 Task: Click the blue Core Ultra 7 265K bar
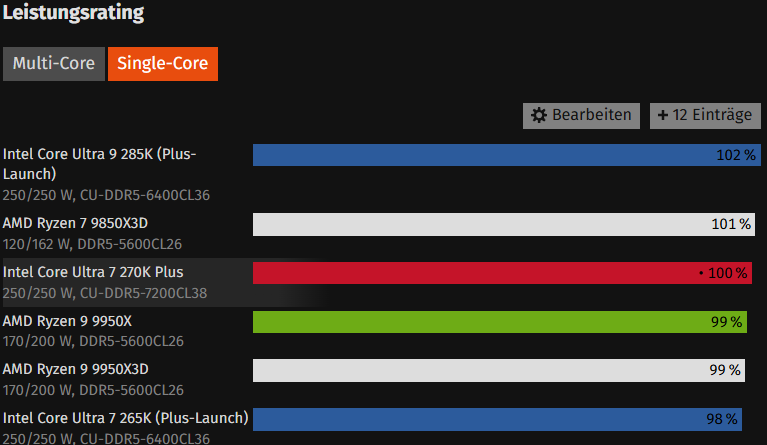pos(497,419)
